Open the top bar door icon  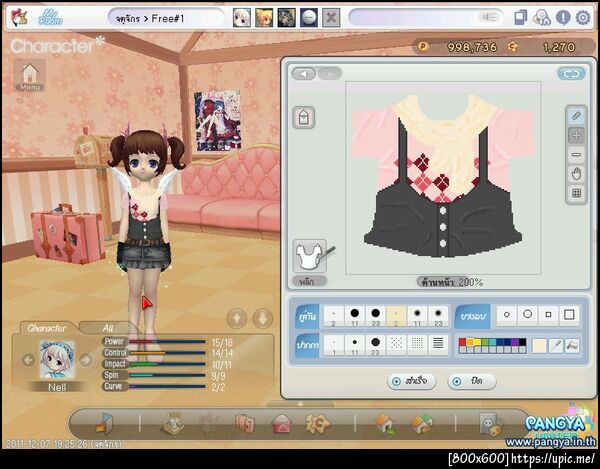(x=520, y=18)
